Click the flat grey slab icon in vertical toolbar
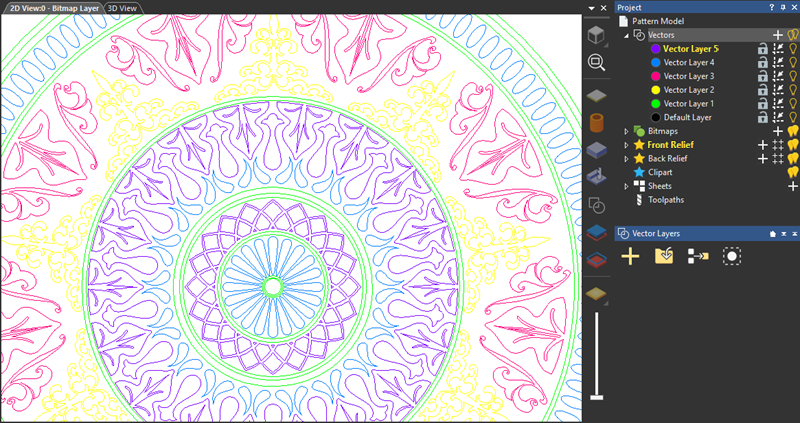The width and height of the screenshot is (800, 423). tap(596, 95)
